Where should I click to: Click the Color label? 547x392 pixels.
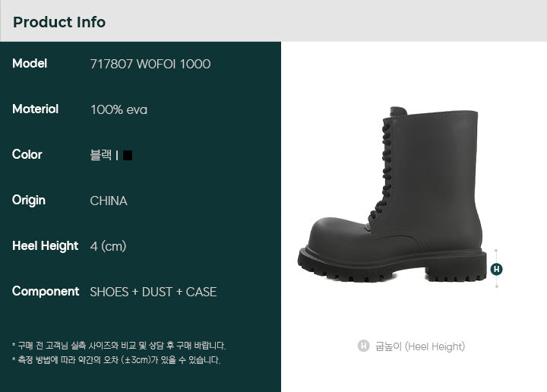(x=27, y=154)
